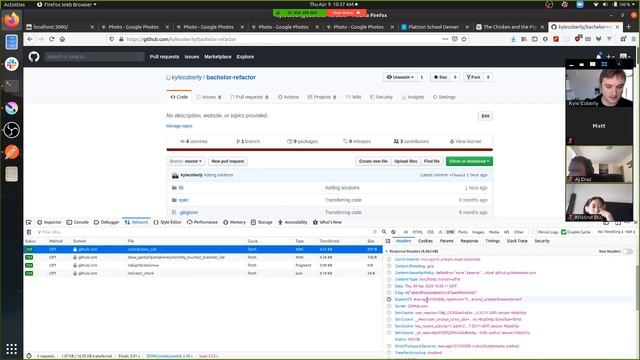640x360 pixels.
Task: Reload the page with the refresh icon
Action: (51, 39)
